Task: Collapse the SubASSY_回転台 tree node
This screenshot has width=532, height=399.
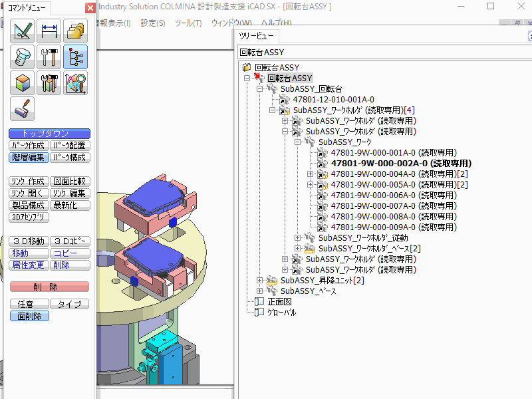Action: 260,88
